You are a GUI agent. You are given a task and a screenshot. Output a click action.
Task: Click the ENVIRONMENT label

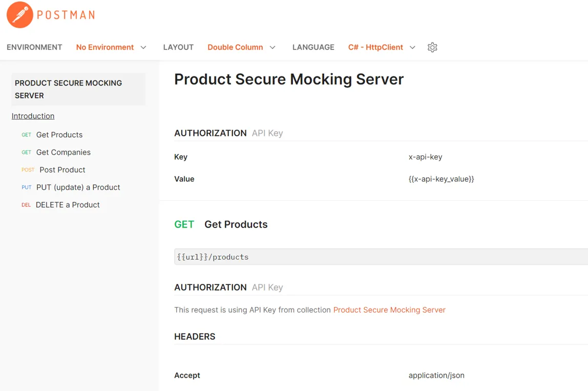pos(34,47)
